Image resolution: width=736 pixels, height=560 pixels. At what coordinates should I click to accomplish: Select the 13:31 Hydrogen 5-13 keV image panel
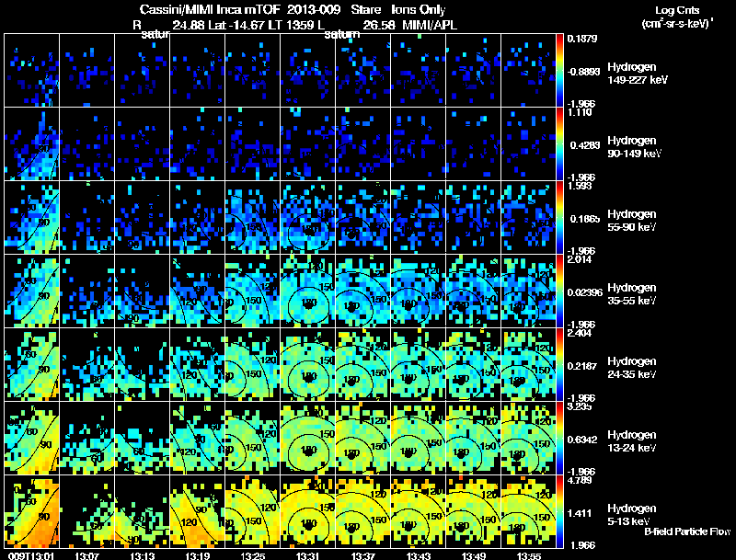coord(308,511)
